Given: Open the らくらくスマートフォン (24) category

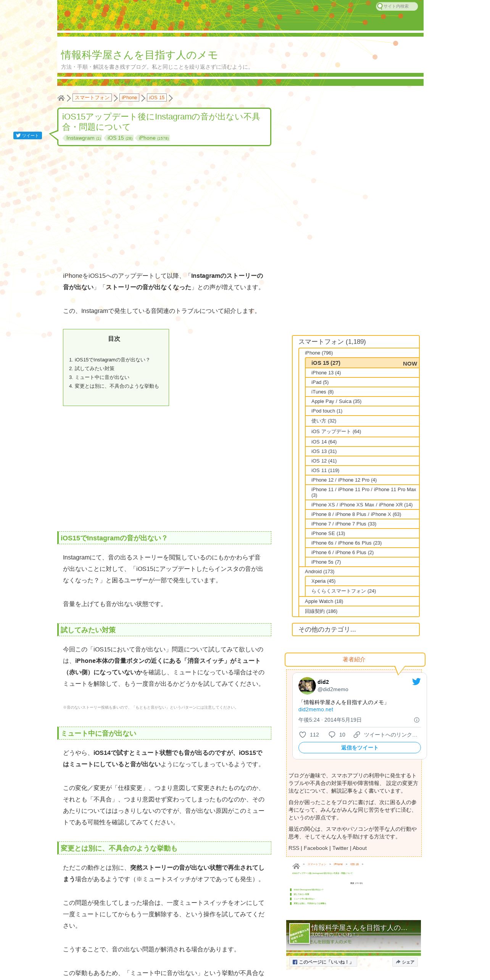Looking at the screenshot, I should (362, 591).
